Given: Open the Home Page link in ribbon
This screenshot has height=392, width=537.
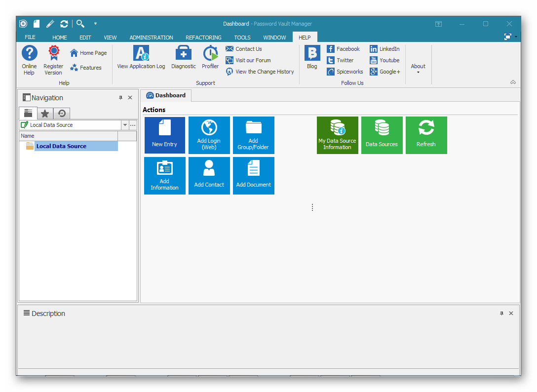Looking at the screenshot, I should [88, 53].
